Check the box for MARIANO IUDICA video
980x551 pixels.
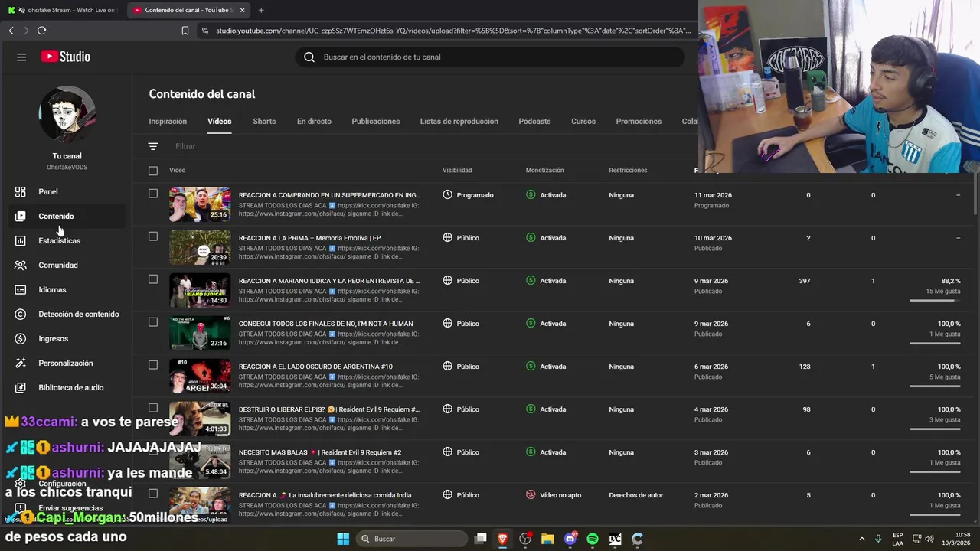[x=153, y=279]
